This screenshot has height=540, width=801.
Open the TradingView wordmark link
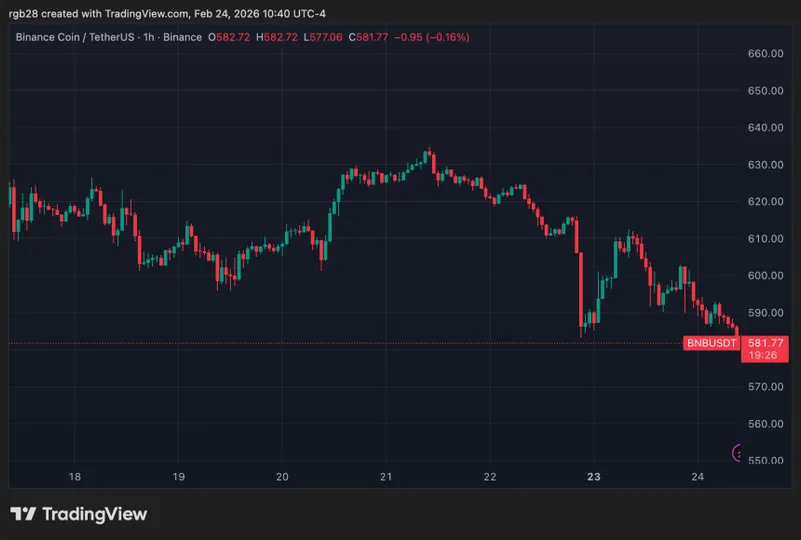pos(95,514)
